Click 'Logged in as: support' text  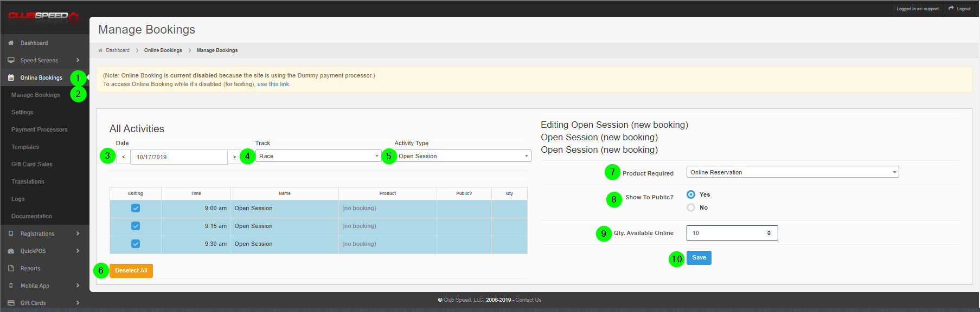(x=918, y=9)
